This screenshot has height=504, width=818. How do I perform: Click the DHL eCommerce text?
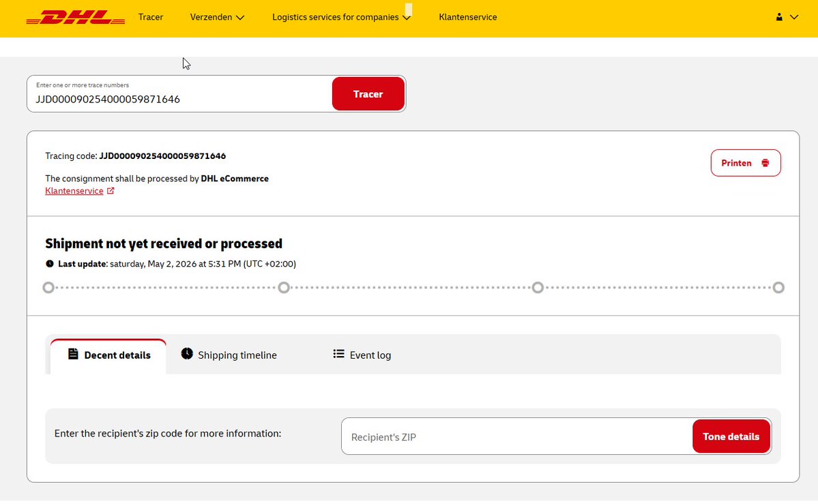(235, 179)
